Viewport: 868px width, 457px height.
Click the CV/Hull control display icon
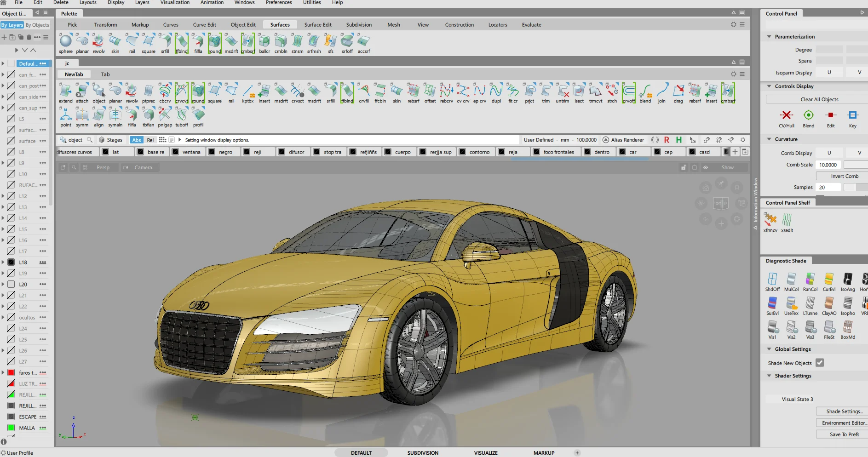(x=787, y=119)
